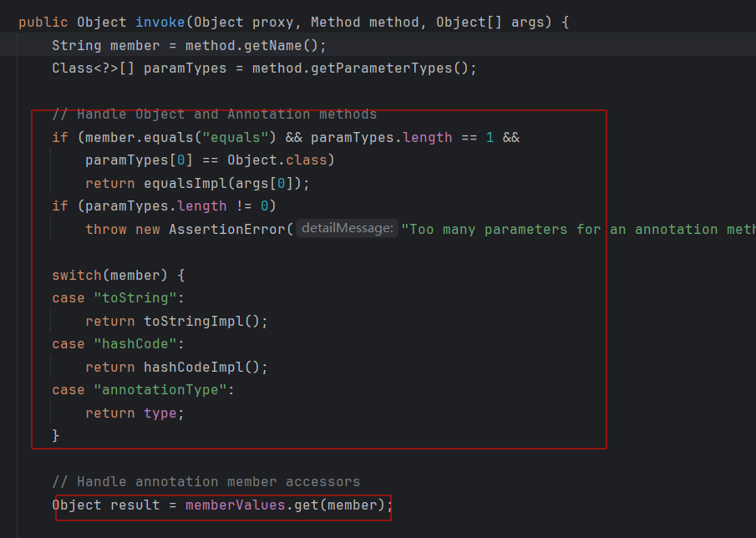Click the equalsImpl method call
Screen dimensions: 756x538
180,183
